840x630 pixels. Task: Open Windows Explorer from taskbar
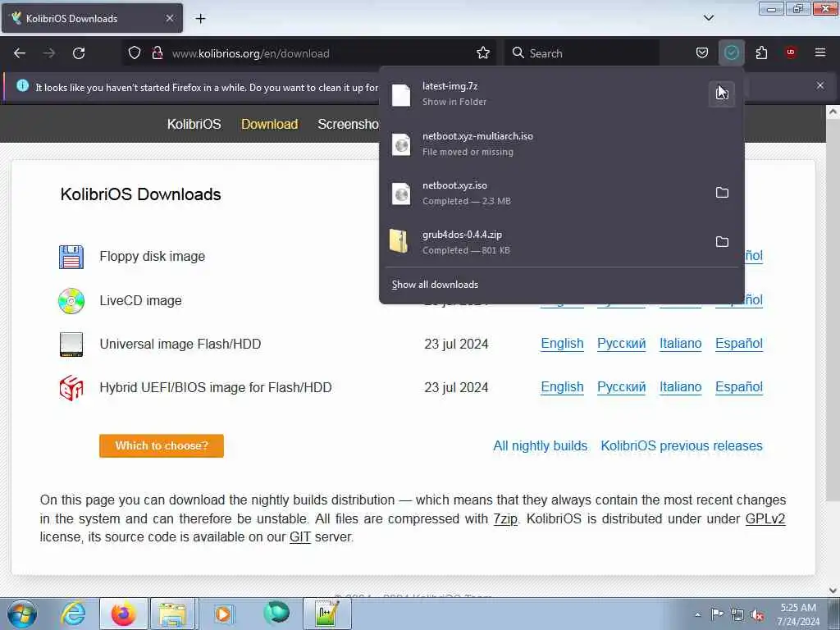pos(173,614)
